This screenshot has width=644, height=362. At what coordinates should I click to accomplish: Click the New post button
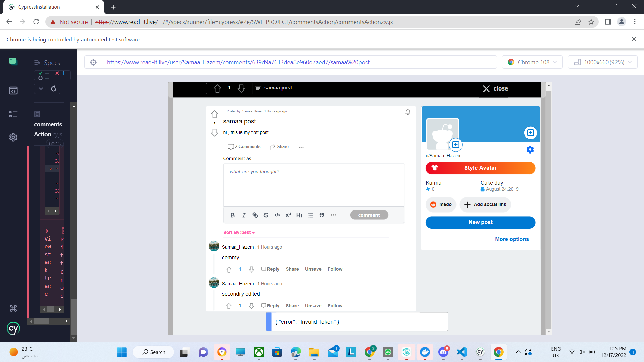(x=480, y=222)
